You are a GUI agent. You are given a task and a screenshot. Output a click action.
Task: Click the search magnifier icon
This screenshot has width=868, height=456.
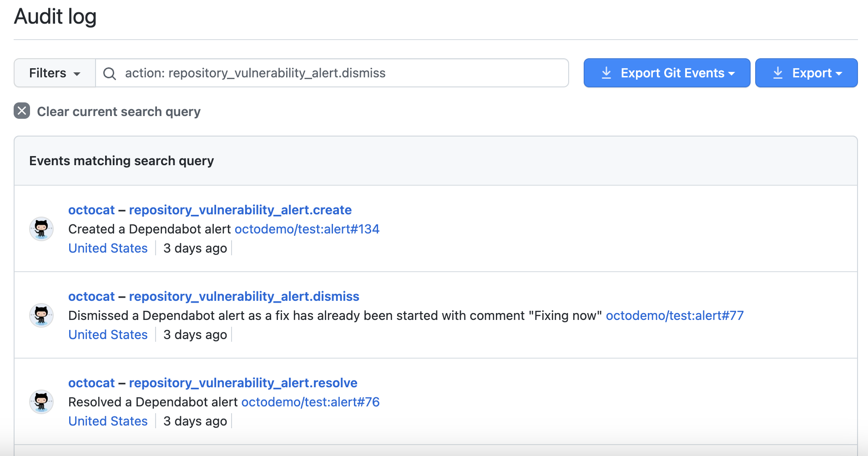pyautogui.click(x=110, y=73)
